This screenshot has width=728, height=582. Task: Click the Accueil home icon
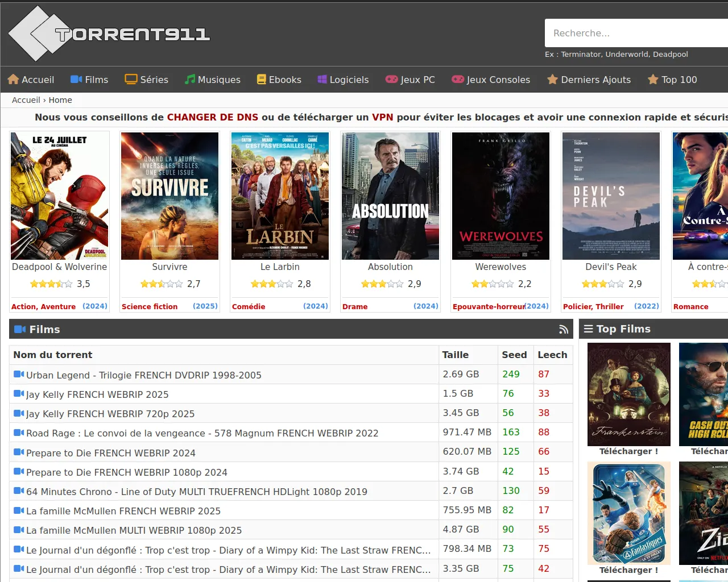[14, 80]
